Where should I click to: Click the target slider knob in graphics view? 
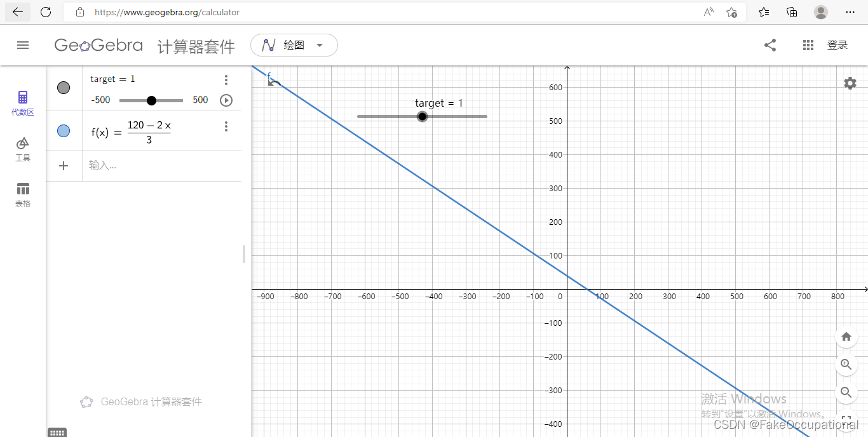pyautogui.click(x=422, y=116)
